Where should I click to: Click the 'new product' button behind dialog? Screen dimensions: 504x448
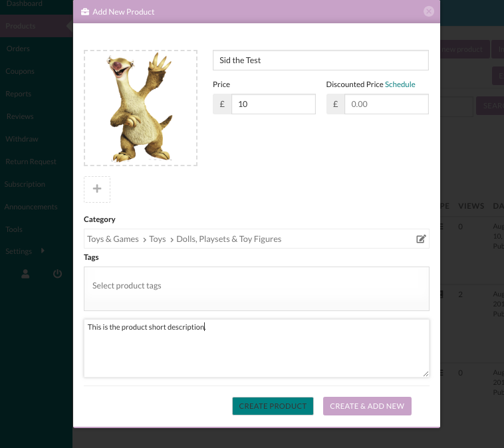coord(465,49)
